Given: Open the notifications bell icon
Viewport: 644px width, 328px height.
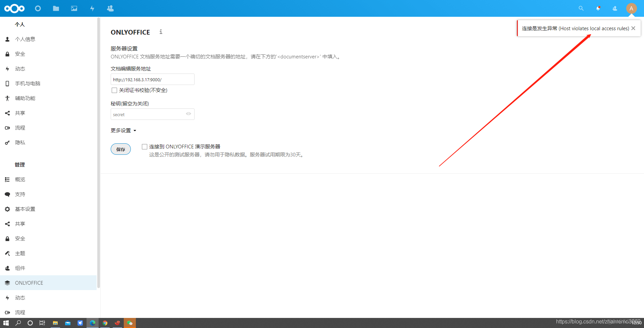Looking at the screenshot, I should pos(598,8).
